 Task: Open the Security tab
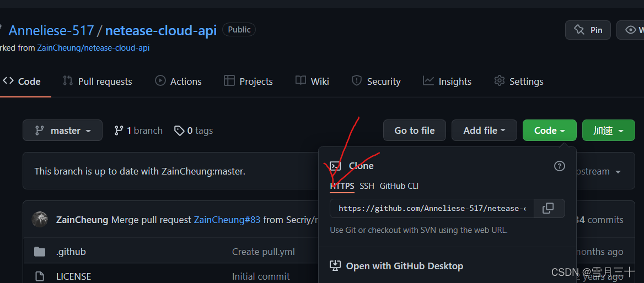click(376, 81)
